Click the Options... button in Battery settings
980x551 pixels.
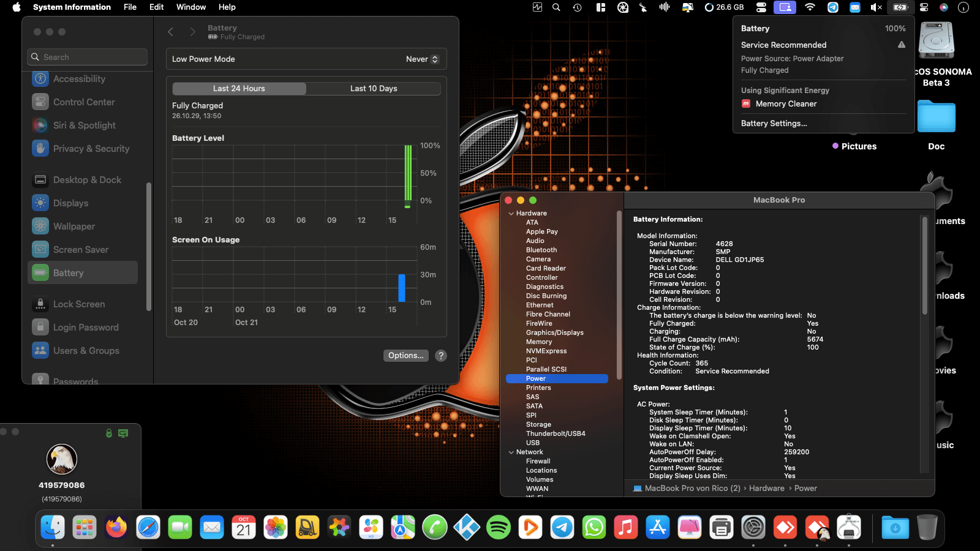[x=405, y=356]
